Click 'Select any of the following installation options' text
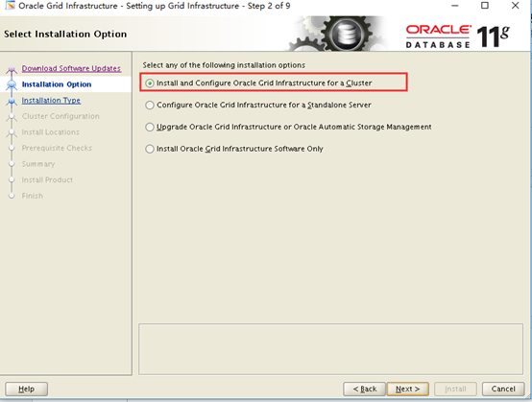The image size is (532, 402). pyautogui.click(x=224, y=65)
